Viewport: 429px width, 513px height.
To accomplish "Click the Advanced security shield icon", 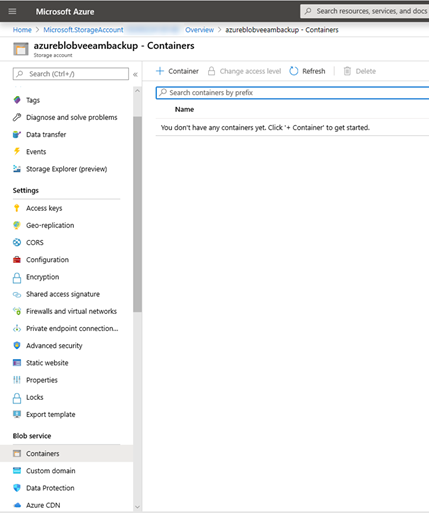I will coord(17,345).
